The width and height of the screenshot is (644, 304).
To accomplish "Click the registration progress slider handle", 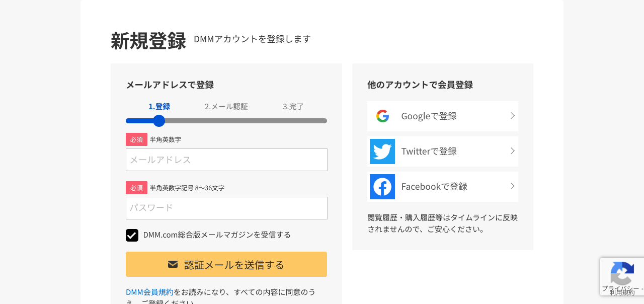I will (159, 120).
